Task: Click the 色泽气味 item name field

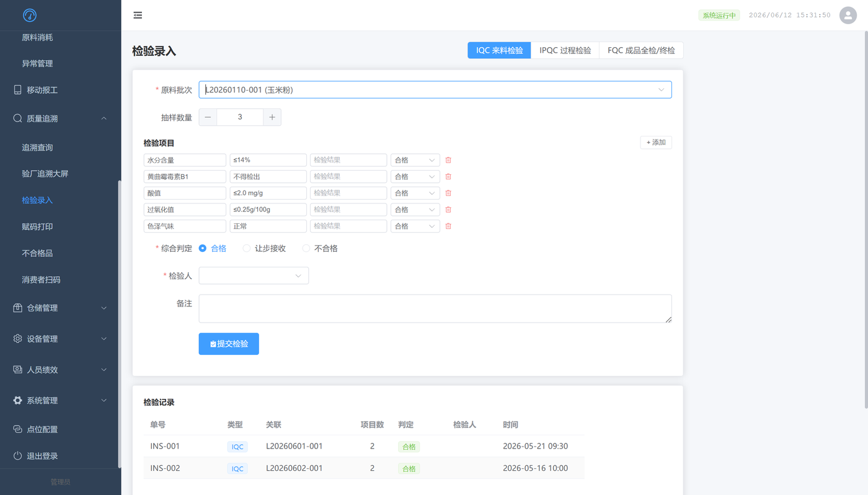Action: click(185, 226)
